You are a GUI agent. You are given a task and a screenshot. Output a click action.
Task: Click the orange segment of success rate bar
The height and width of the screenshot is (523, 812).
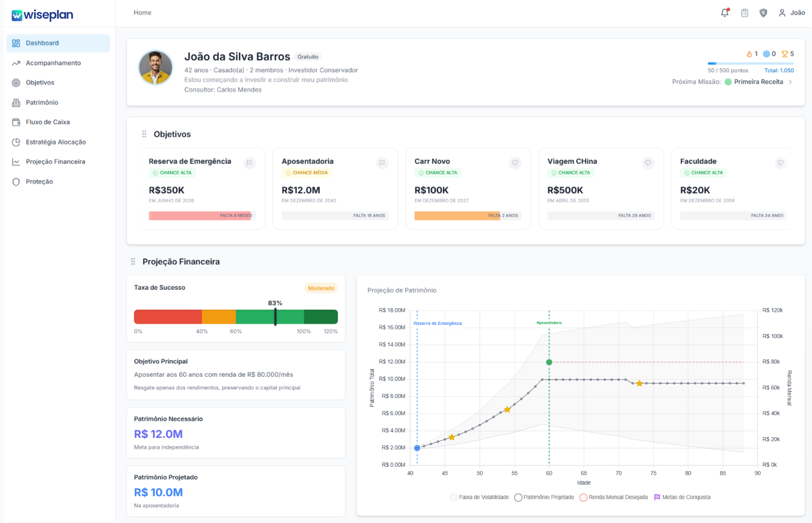tap(219, 317)
